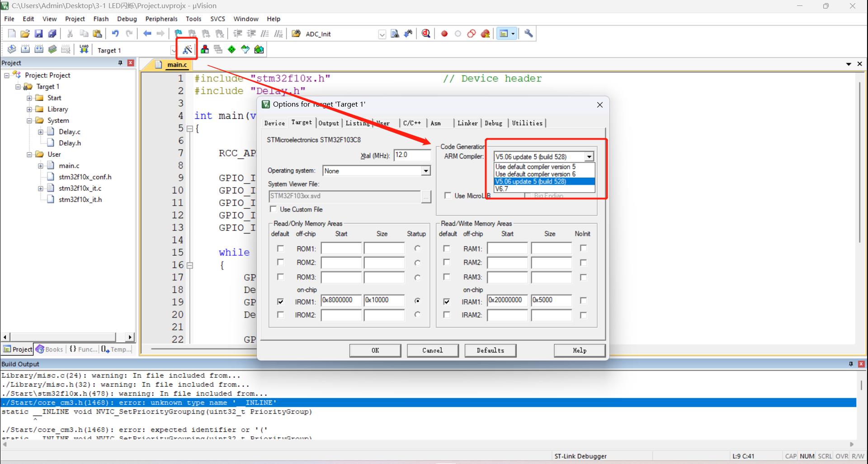868x464 pixels.
Task: Click Defaults button
Action: (x=491, y=350)
